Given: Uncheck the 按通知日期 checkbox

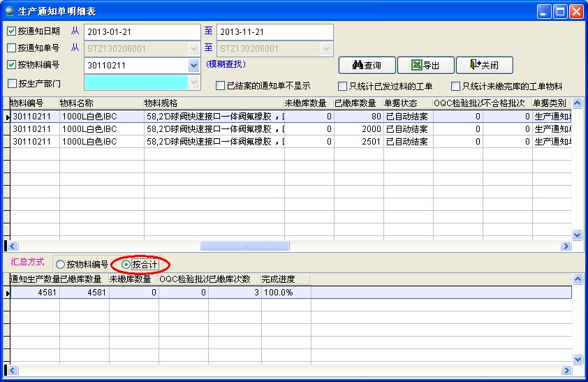Looking at the screenshot, I should (x=12, y=31).
